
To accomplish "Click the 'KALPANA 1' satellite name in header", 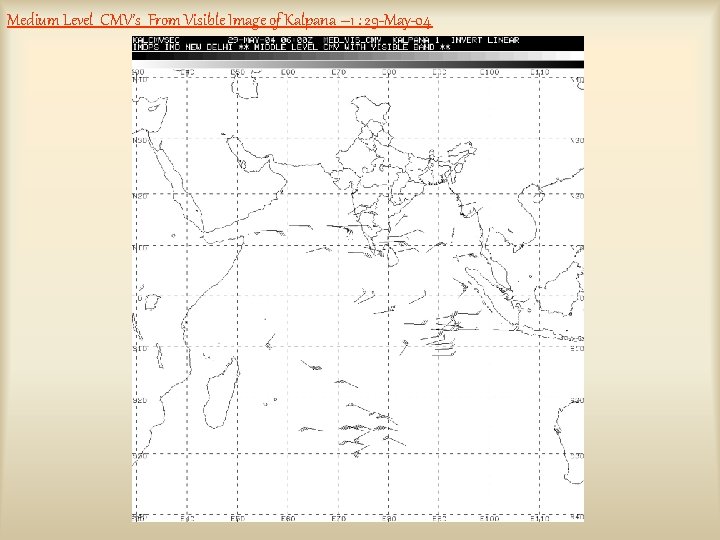I will click(x=416, y=40).
